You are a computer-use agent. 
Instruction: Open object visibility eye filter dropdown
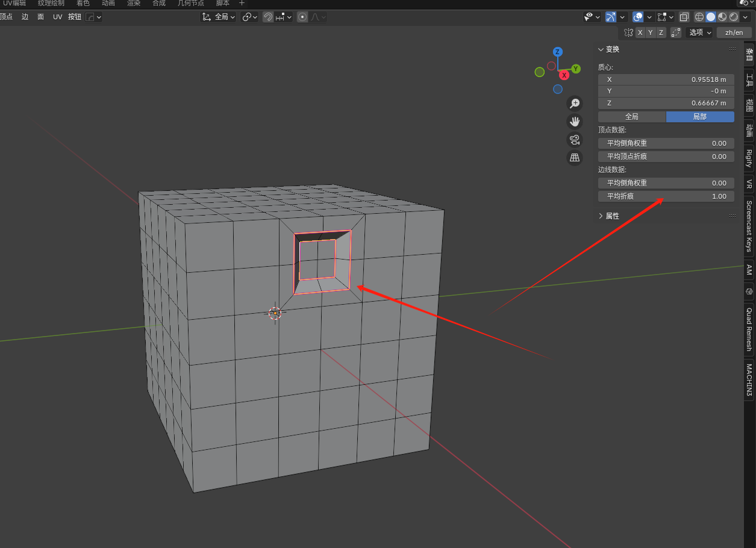click(x=592, y=17)
